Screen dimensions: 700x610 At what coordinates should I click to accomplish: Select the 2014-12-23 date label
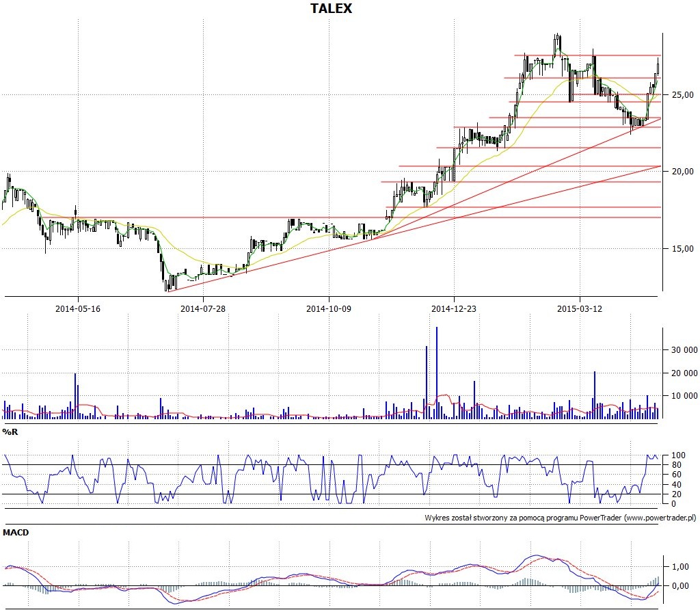pyautogui.click(x=454, y=308)
